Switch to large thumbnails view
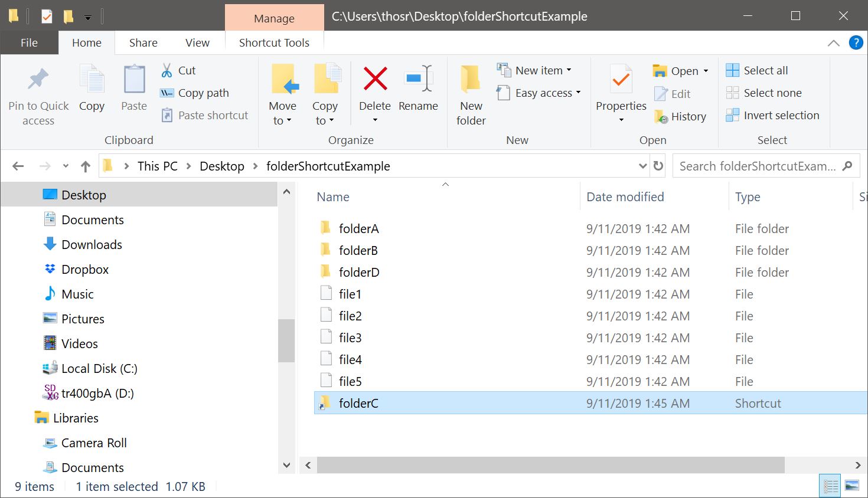This screenshot has width=868, height=498. click(x=851, y=484)
